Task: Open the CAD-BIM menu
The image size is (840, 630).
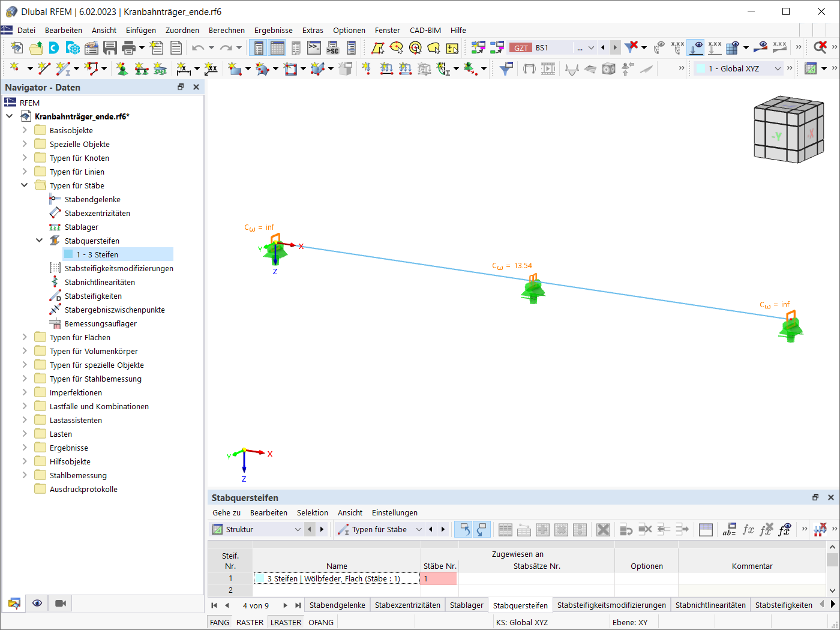Action: [x=425, y=30]
